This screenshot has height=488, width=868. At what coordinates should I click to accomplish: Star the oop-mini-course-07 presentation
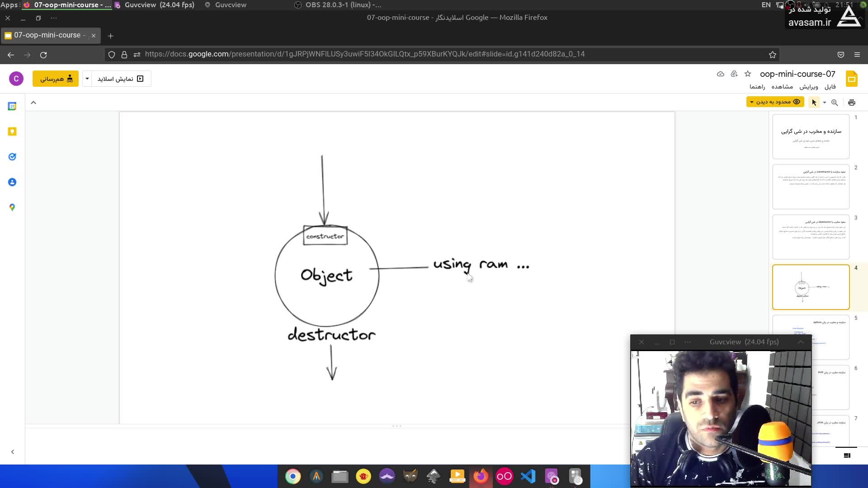click(748, 74)
